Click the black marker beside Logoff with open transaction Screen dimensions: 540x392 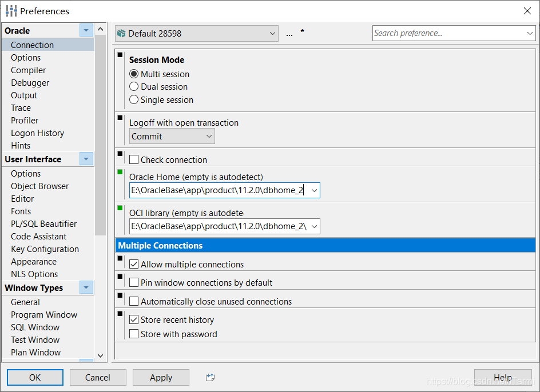coord(120,118)
